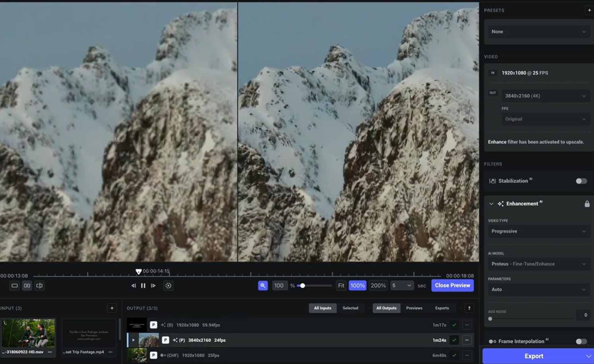Switch to single view layout
Image resolution: width=594 pixels, height=364 pixels.
tap(14, 285)
